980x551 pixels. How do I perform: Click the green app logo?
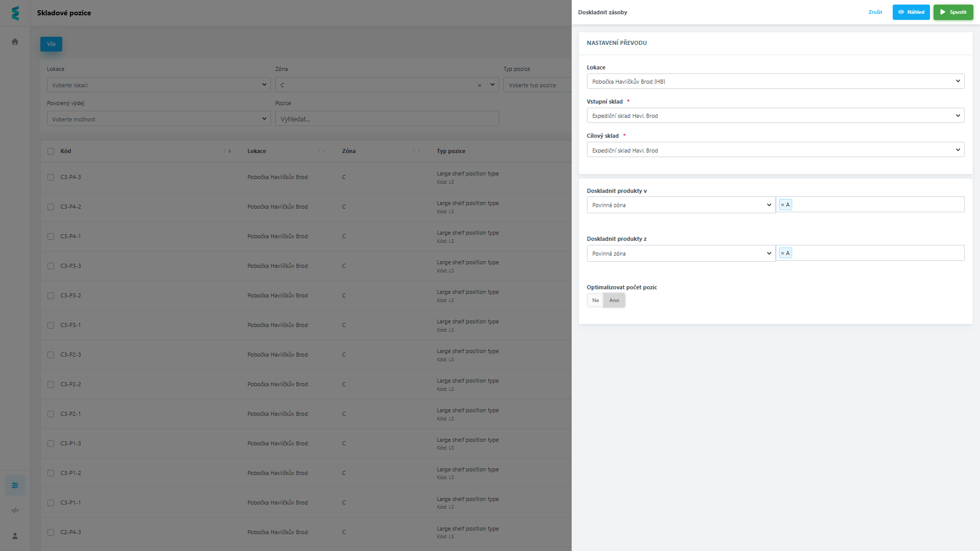(15, 13)
